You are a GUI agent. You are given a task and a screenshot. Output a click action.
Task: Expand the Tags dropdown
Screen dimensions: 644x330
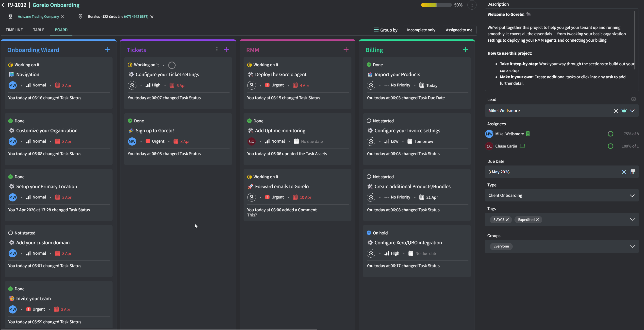point(632,219)
